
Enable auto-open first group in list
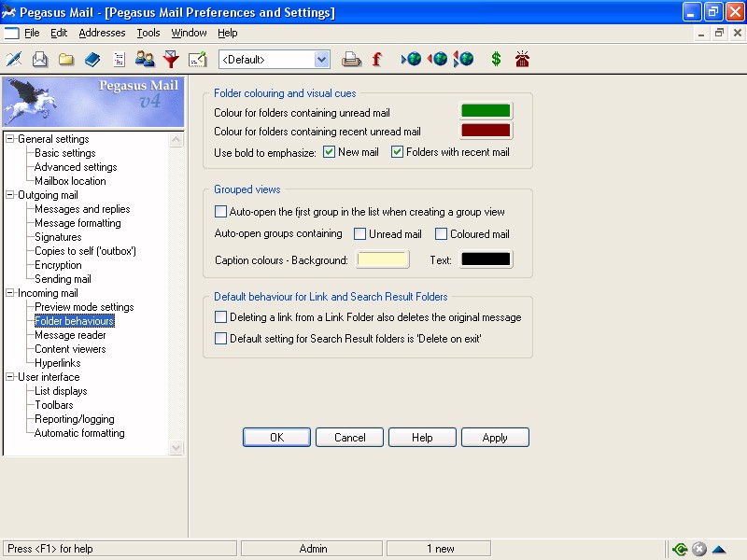point(220,212)
